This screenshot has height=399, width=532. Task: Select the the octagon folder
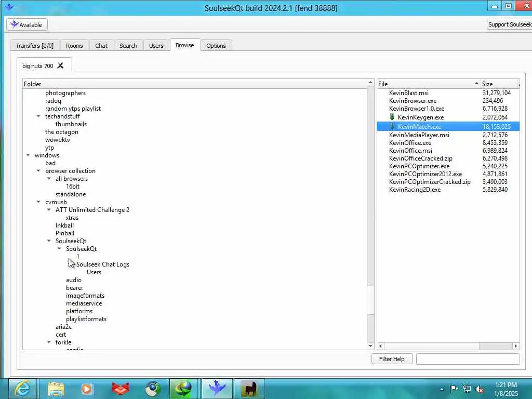62,132
